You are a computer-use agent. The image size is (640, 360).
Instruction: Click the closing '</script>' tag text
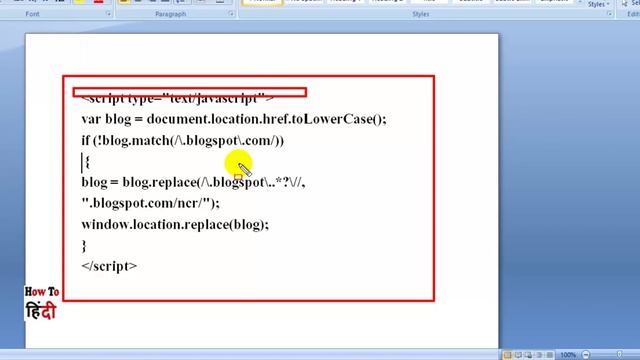pos(109,266)
